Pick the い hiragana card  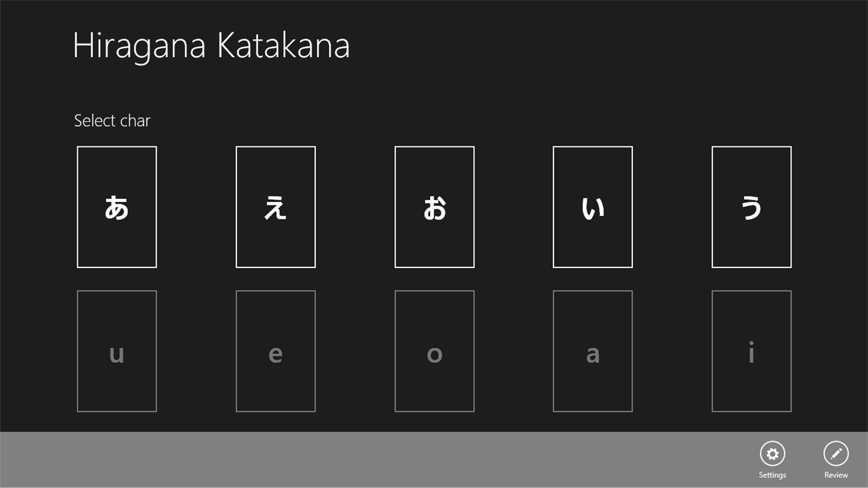(593, 207)
